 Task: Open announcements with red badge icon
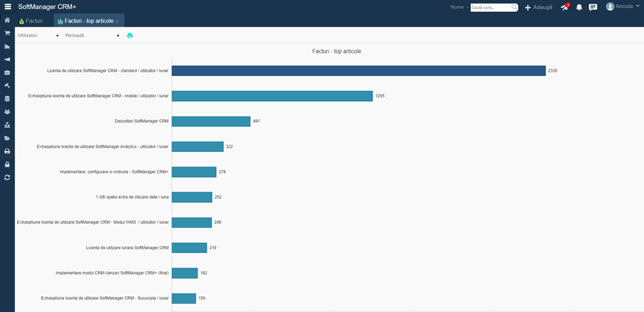pyautogui.click(x=565, y=7)
